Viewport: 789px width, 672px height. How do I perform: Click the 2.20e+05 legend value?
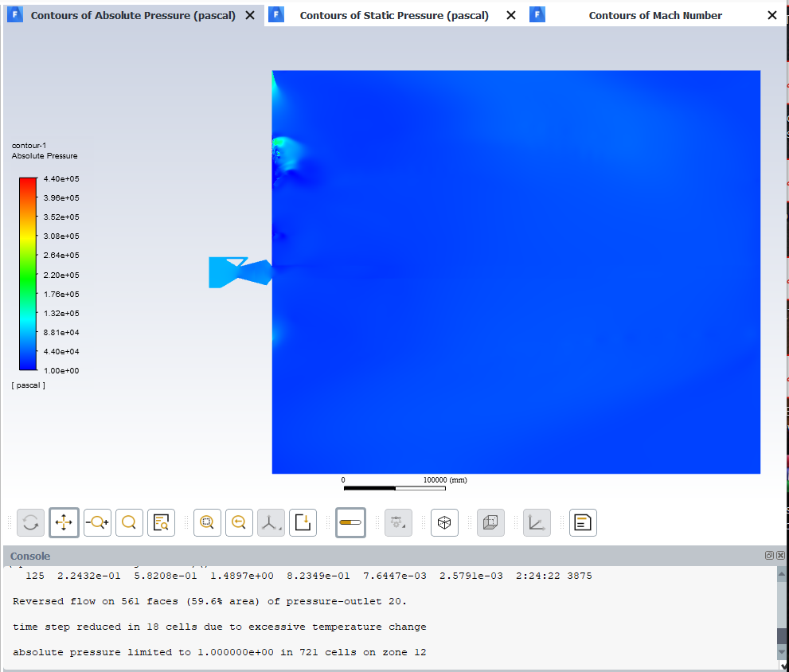(61, 275)
